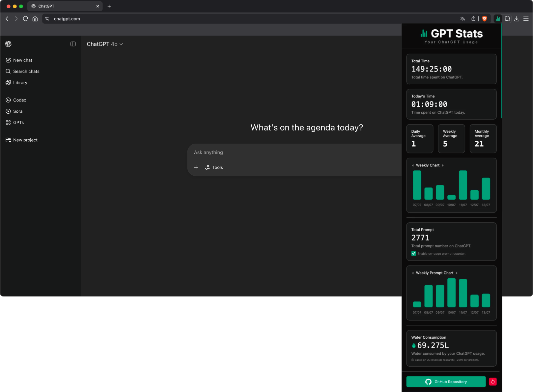This screenshot has width=533, height=392.
Task: Click the Daily Average card
Action: coord(420,139)
